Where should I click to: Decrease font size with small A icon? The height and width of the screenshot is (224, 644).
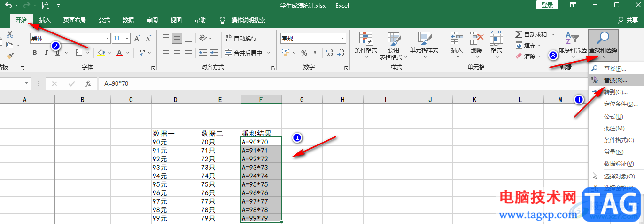(148, 39)
